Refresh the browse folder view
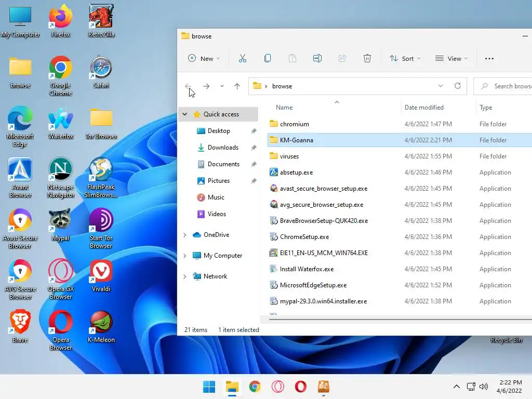 point(457,86)
